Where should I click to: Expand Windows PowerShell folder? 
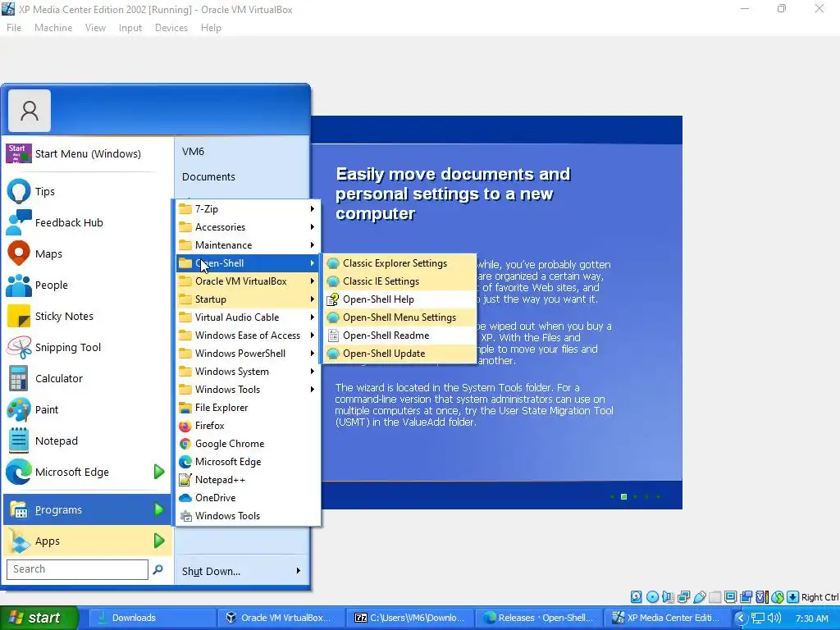248,354
